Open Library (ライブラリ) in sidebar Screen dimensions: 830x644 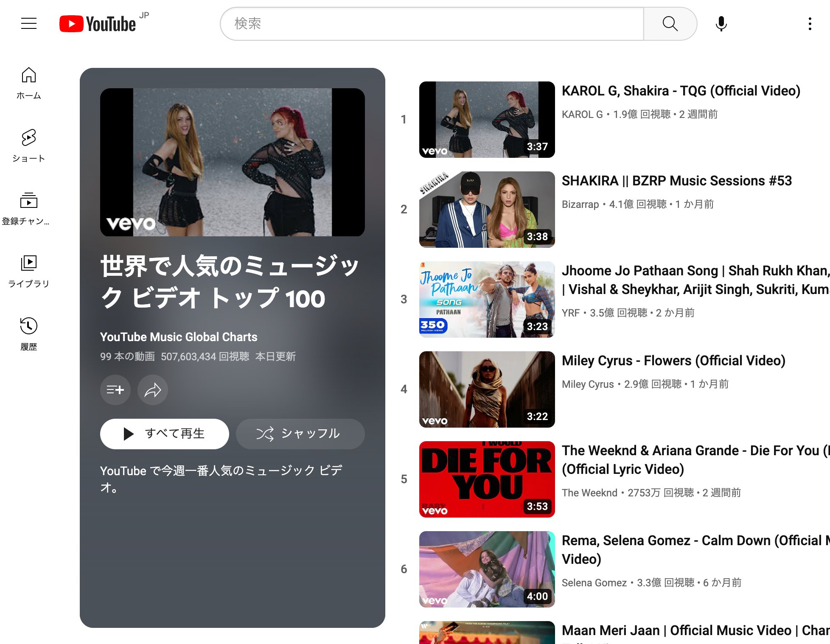tap(29, 272)
